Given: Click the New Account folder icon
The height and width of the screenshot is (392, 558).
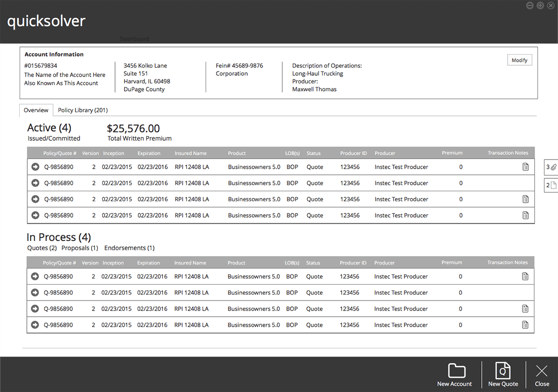Looking at the screenshot, I should [456, 370].
